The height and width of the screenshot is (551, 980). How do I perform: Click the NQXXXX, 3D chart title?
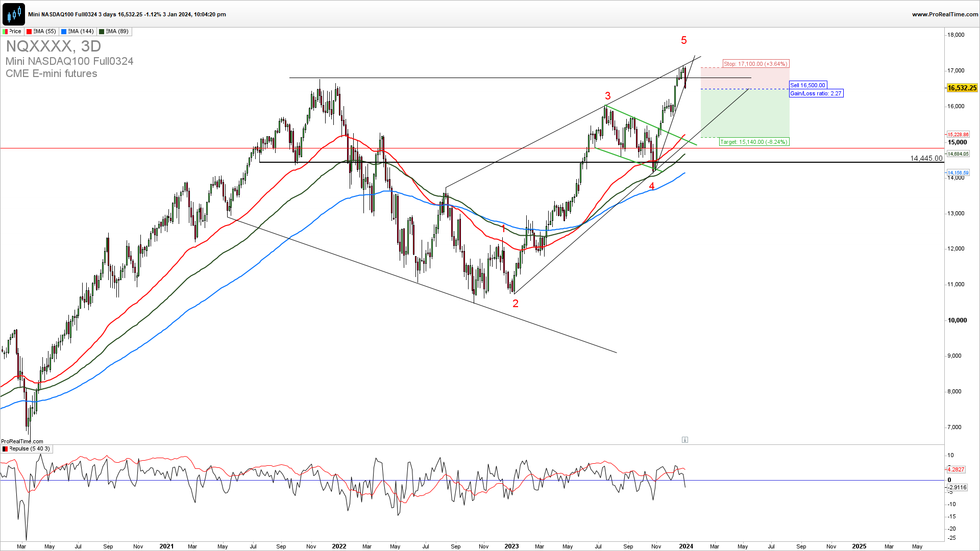coord(54,46)
